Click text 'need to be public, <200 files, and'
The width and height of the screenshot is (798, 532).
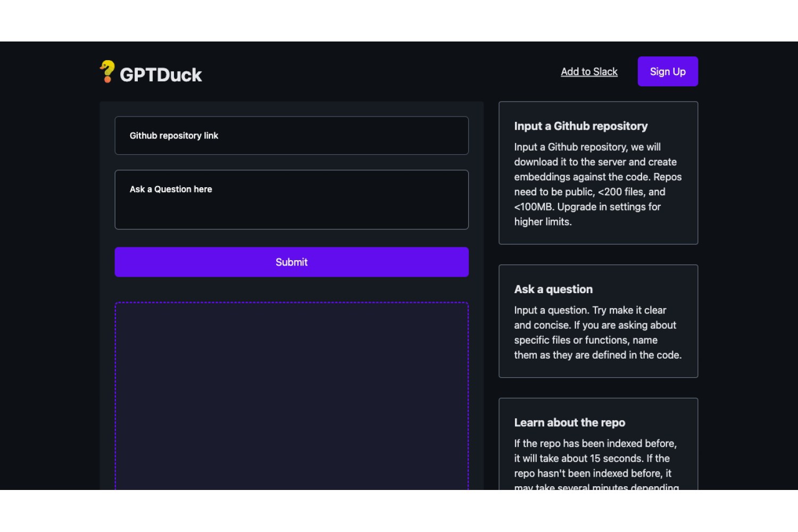coord(589,192)
